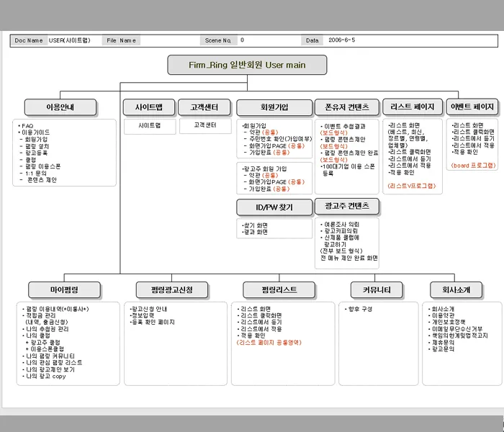This screenshot has width=504, height=432.
Task: Click the Doc Name field value USER(사이트맵)
Action: [x=69, y=40]
